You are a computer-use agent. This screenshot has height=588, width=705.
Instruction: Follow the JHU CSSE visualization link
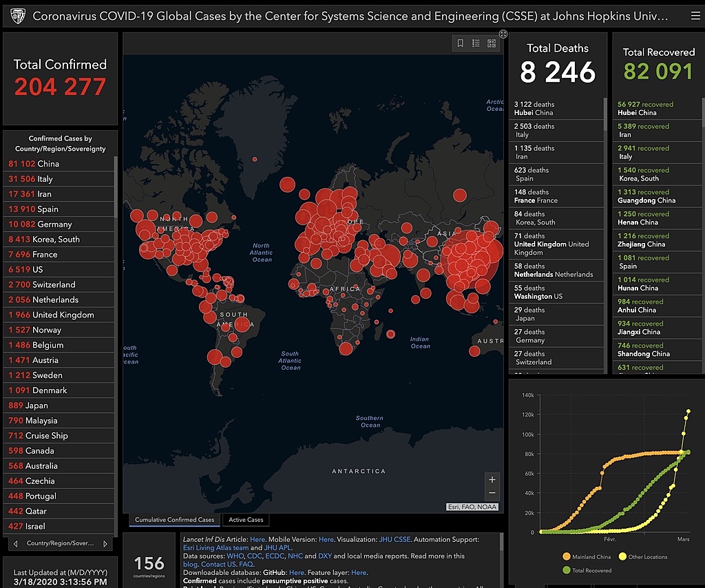(394, 539)
